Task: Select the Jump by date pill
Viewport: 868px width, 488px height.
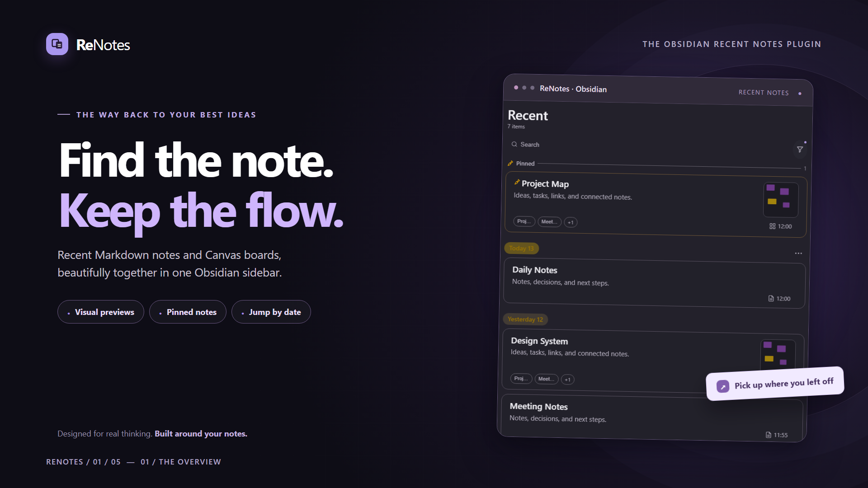Action: [x=271, y=312]
